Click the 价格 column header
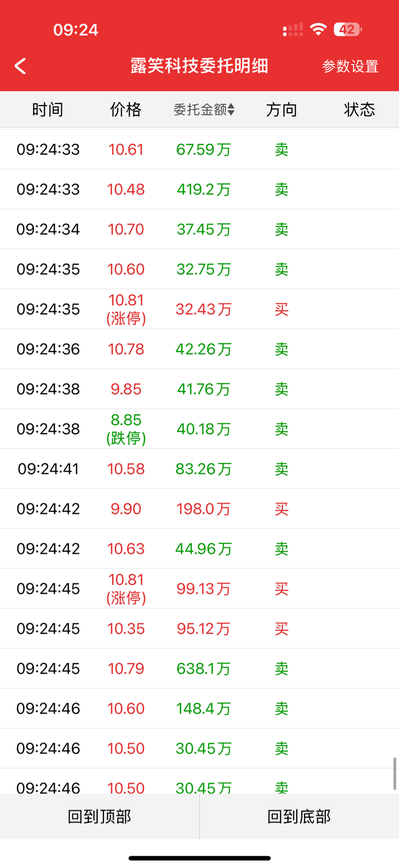The width and height of the screenshot is (399, 868). [x=126, y=109]
